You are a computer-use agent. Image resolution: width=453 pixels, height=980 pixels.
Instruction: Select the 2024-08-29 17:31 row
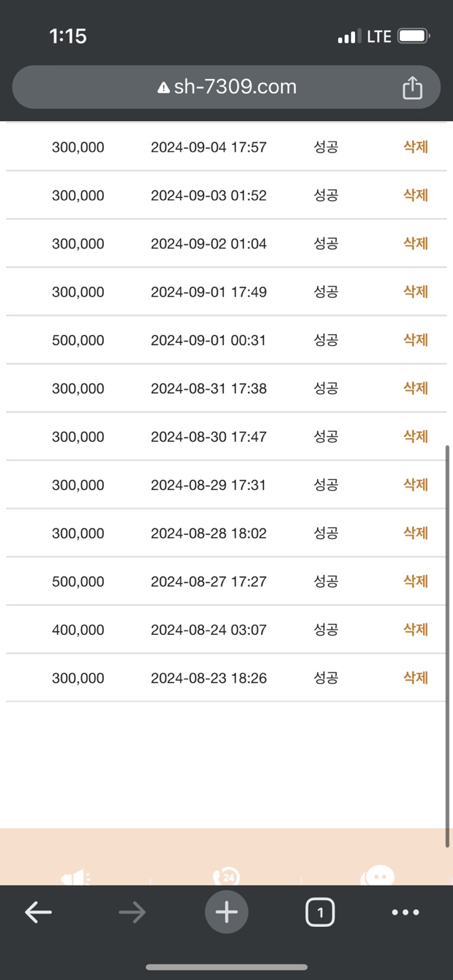click(208, 485)
